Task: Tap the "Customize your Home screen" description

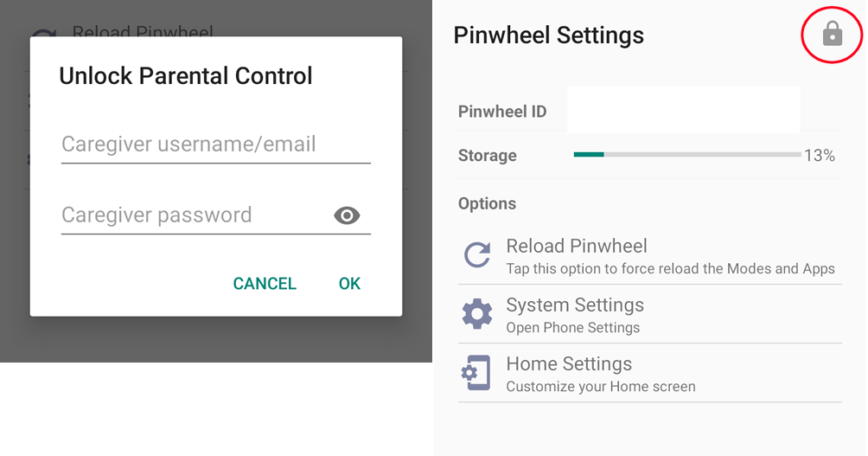Action: pos(600,387)
